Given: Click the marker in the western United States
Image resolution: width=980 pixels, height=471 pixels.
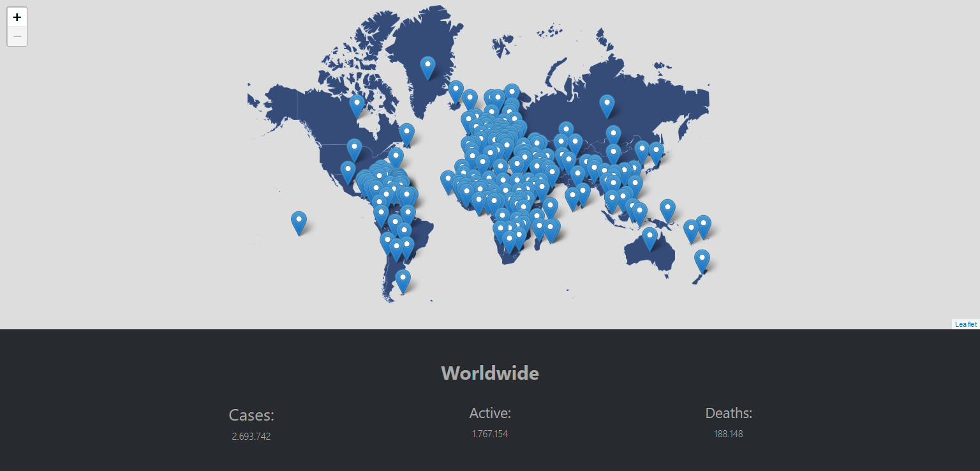Looking at the screenshot, I should (x=354, y=151).
